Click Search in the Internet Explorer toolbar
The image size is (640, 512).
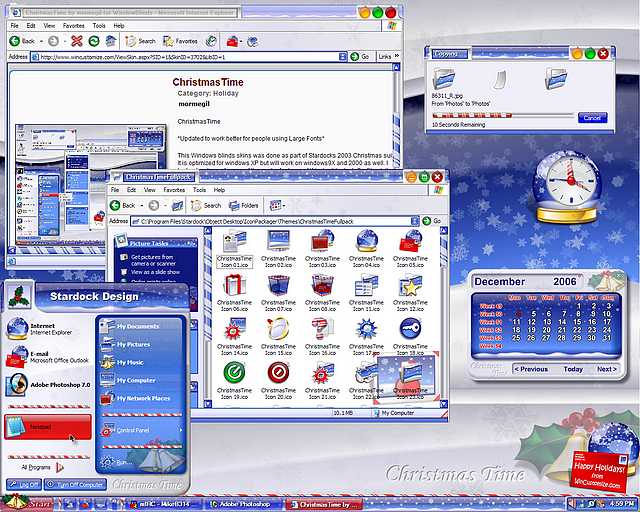pyautogui.click(x=140, y=41)
